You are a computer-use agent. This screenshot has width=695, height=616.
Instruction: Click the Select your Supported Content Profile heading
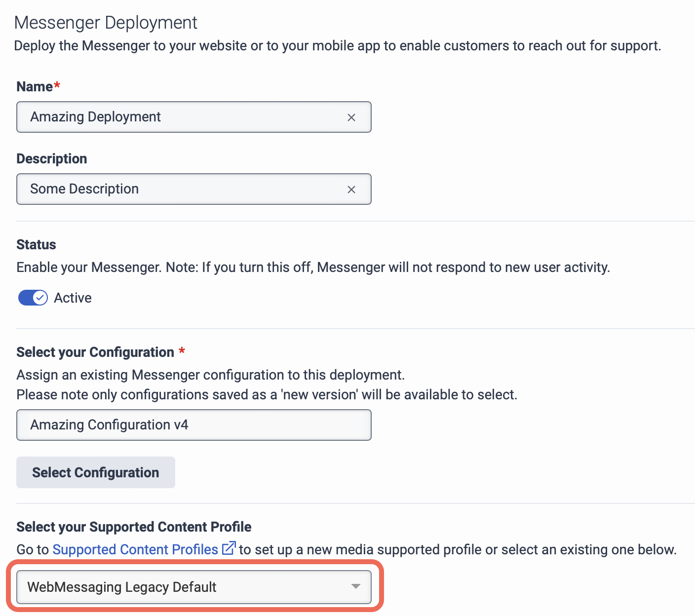[x=134, y=527]
